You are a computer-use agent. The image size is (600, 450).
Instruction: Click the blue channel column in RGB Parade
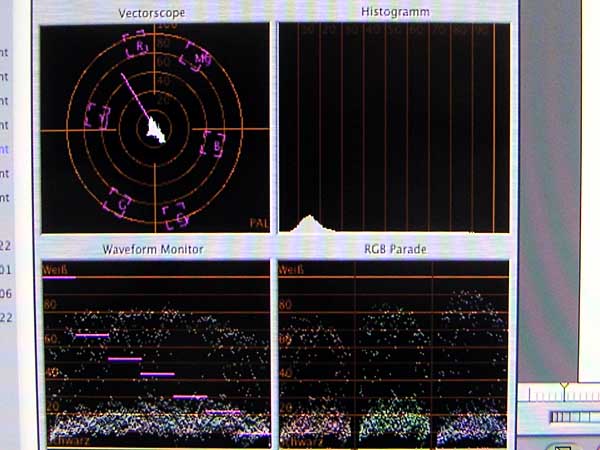pyautogui.click(x=470, y=380)
